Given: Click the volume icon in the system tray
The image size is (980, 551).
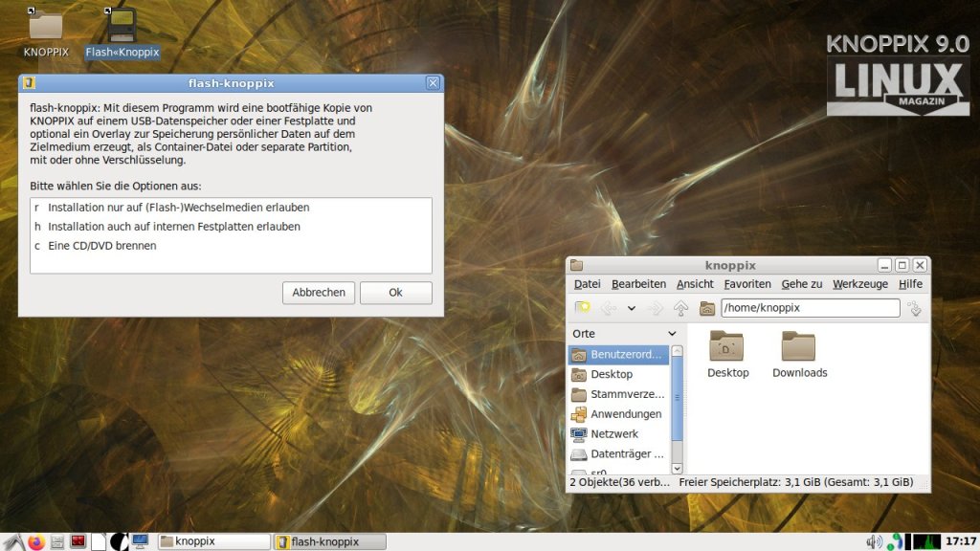Looking at the screenshot, I should (872, 540).
